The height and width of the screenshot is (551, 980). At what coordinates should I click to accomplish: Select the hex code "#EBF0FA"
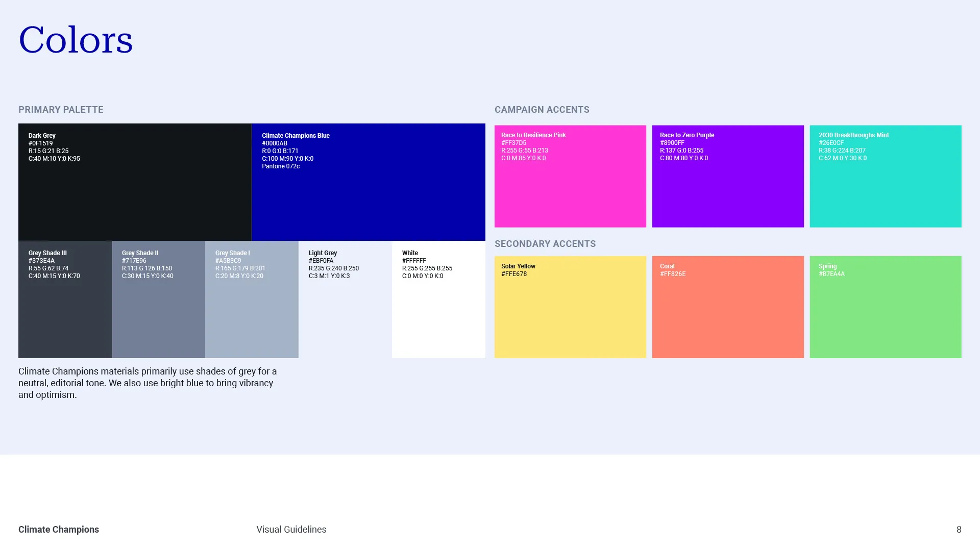coord(321,261)
